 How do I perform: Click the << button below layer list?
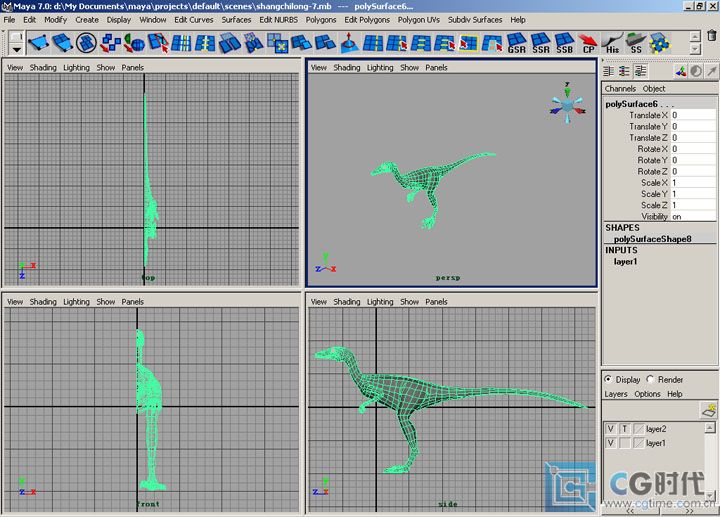[x=630, y=511]
